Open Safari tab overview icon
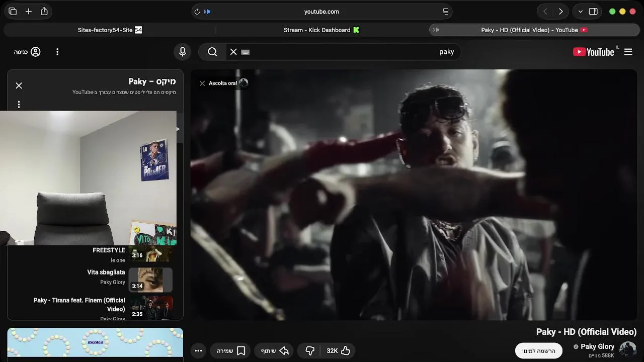The height and width of the screenshot is (362, 644). (13, 12)
